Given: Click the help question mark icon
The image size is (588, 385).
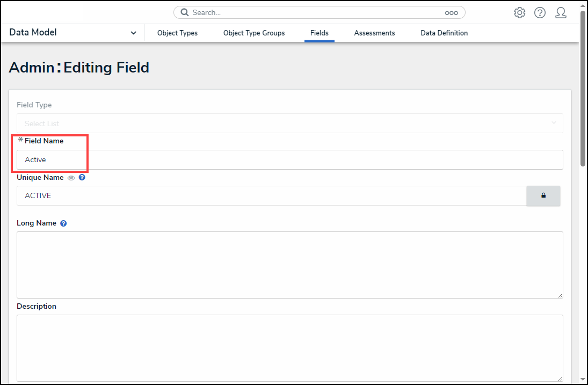Looking at the screenshot, I should (540, 13).
